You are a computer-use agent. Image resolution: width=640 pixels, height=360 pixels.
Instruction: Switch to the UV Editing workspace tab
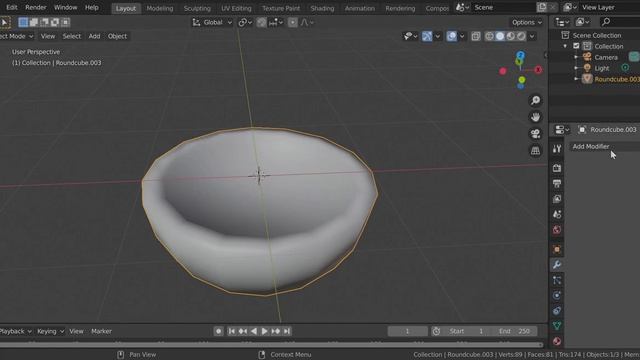point(236,8)
